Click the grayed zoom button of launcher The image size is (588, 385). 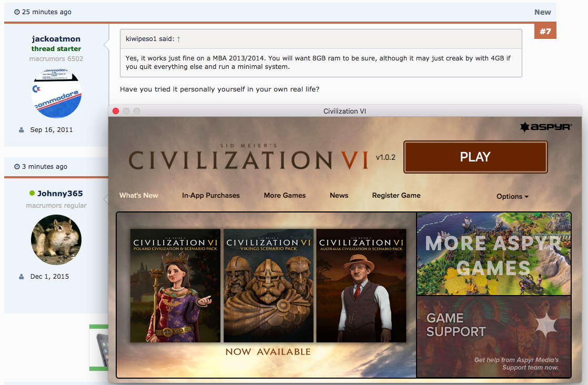137,111
